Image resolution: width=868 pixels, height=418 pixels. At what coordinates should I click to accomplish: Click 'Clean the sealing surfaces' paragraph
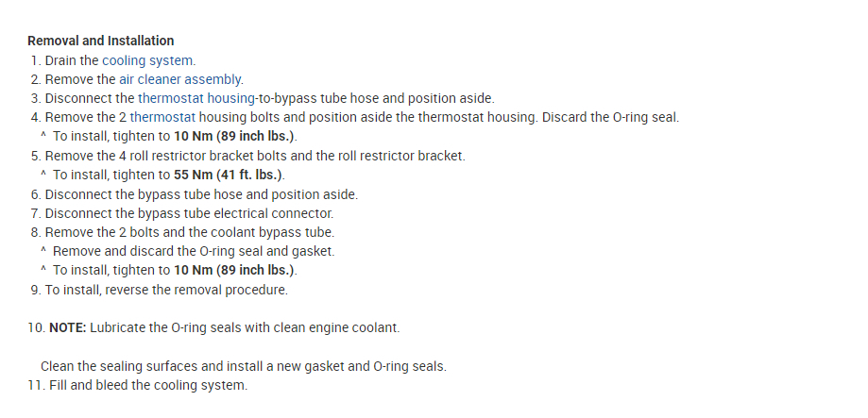(x=243, y=366)
